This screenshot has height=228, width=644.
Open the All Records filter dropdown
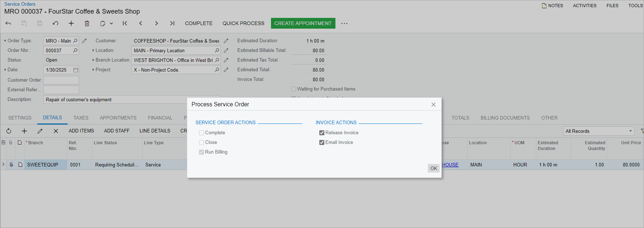click(599, 131)
